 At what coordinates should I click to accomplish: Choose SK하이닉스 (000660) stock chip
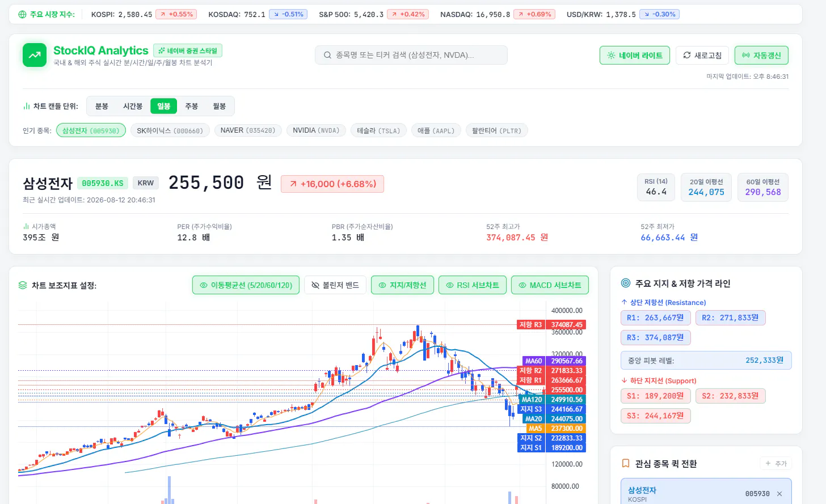point(170,130)
